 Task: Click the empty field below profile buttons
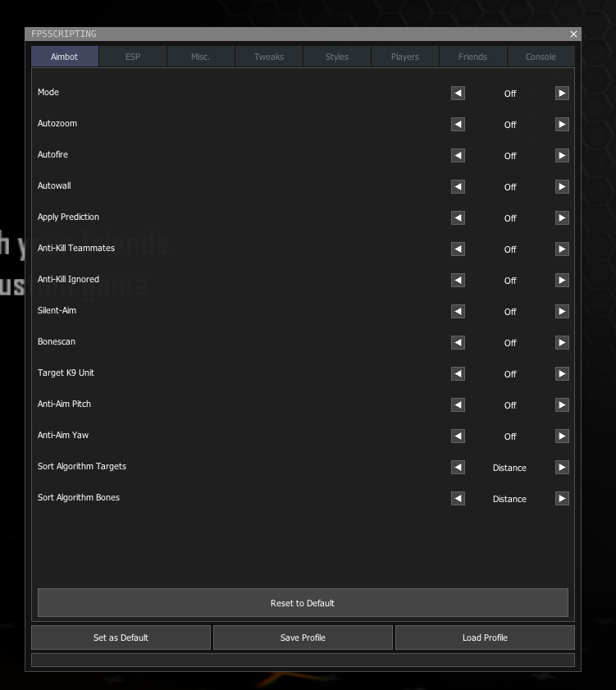(303, 660)
